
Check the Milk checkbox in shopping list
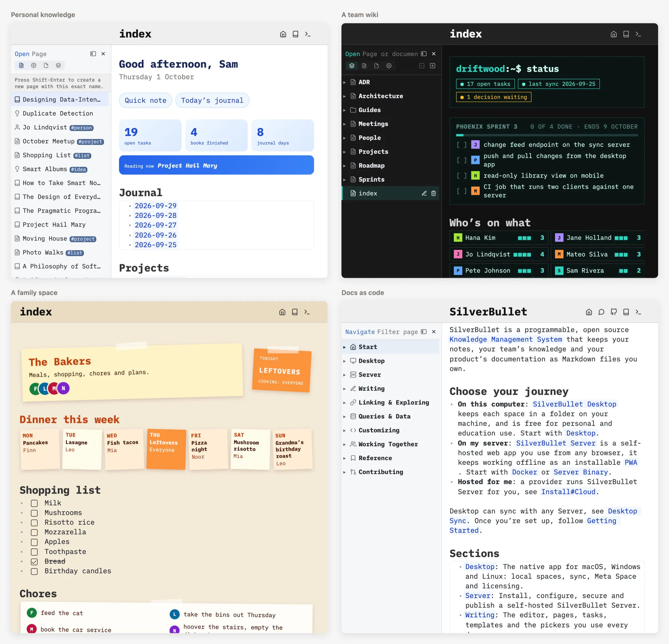34,503
